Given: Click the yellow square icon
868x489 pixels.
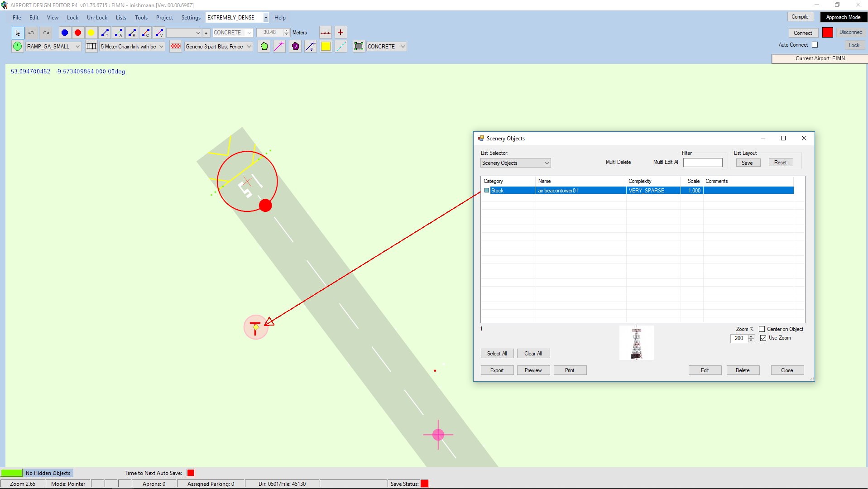Looking at the screenshot, I should pyautogui.click(x=326, y=46).
